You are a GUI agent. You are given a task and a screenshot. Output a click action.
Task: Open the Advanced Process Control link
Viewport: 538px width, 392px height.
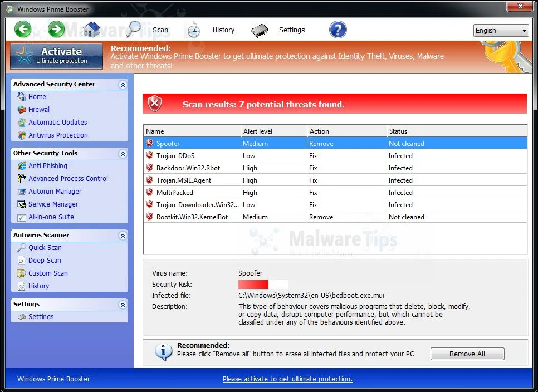pyautogui.click(x=68, y=178)
